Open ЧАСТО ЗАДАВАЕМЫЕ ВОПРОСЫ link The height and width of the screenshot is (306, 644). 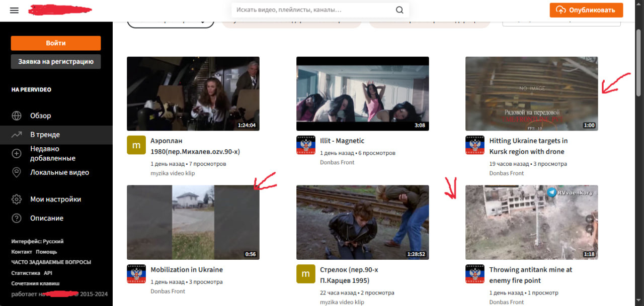tap(51, 262)
